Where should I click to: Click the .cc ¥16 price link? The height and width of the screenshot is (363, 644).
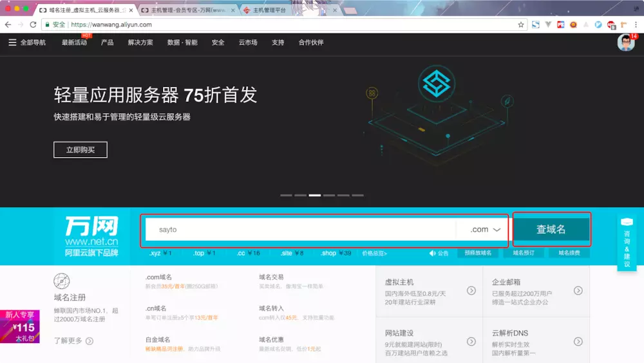coord(248,253)
